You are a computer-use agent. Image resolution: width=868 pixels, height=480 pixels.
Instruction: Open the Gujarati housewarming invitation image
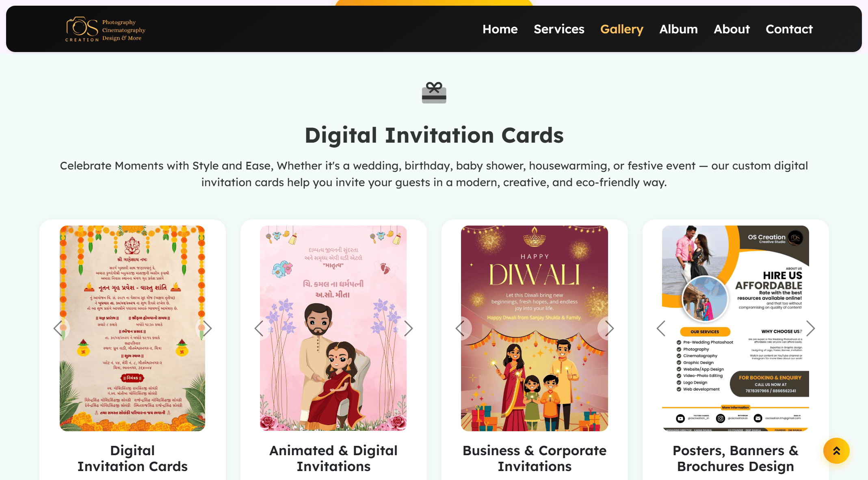point(132,328)
